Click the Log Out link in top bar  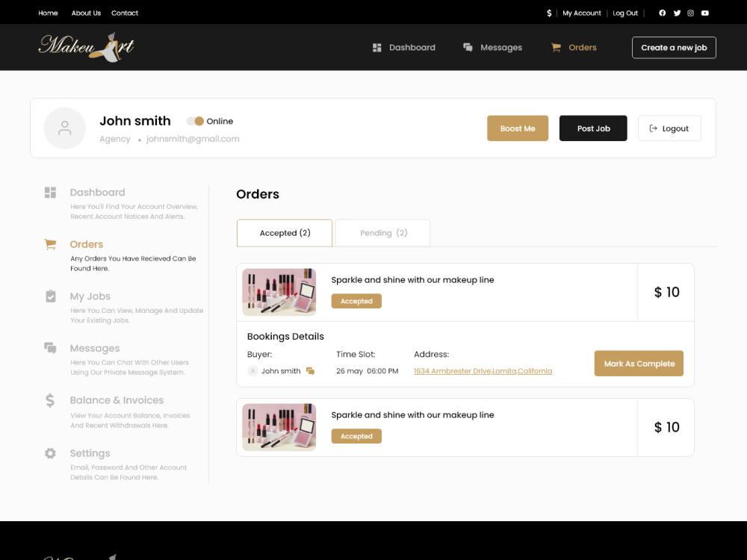click(625, 13)
